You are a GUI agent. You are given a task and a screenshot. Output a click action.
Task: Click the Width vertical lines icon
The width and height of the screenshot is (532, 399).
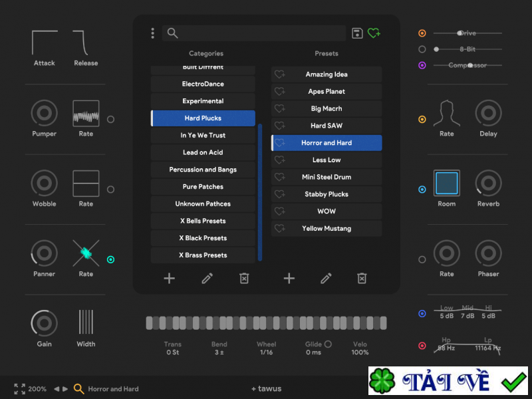(x=86, y=322)
